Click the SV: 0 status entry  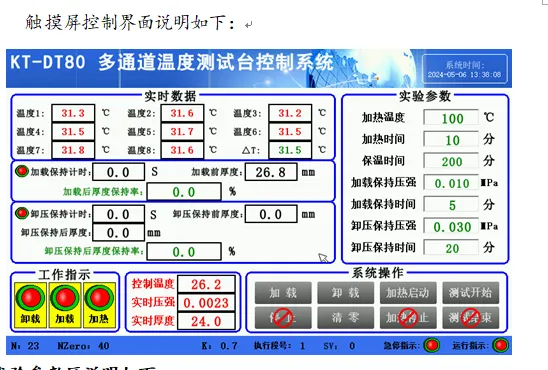coord(339,346)
